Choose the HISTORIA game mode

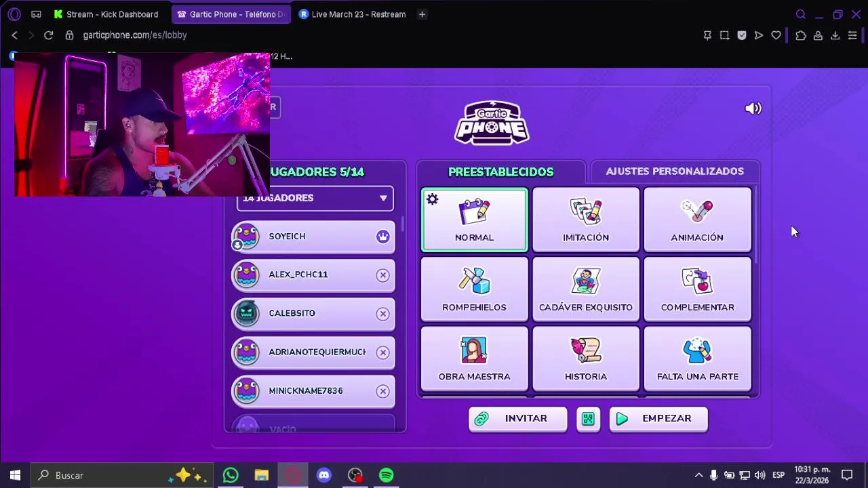pyautogui.click(x=586, y=359)
